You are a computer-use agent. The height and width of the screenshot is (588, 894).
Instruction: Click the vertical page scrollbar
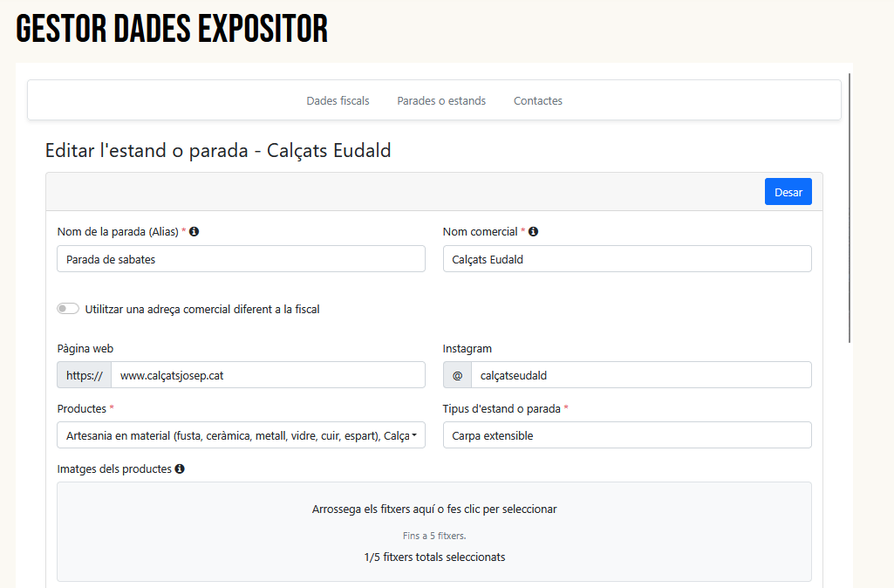850,209
